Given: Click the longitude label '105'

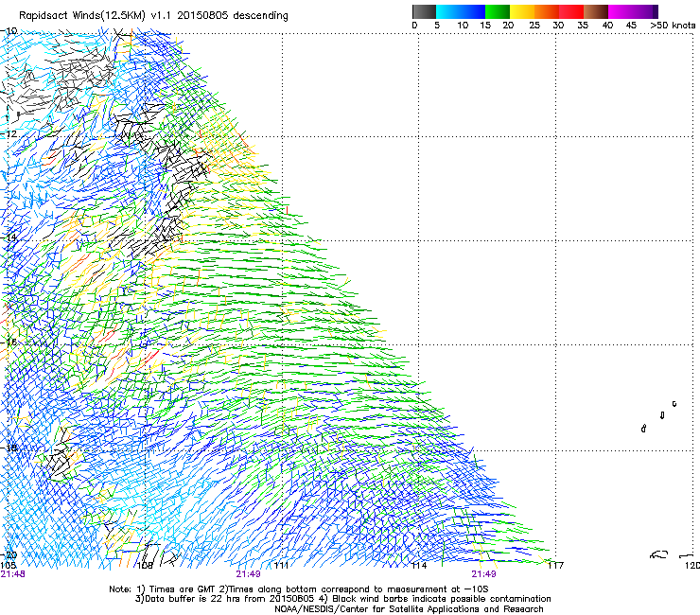Looking at the screenshot, I should point(8,566).
